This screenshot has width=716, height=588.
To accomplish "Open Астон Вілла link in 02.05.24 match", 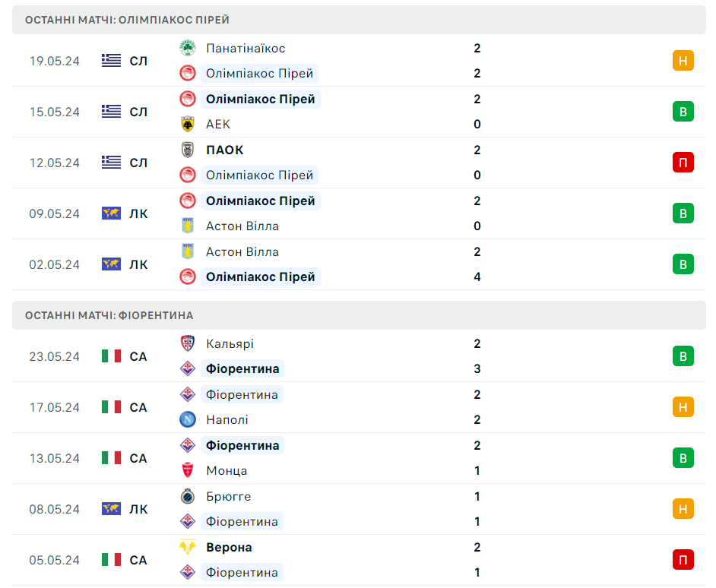I will pos(242,251).
